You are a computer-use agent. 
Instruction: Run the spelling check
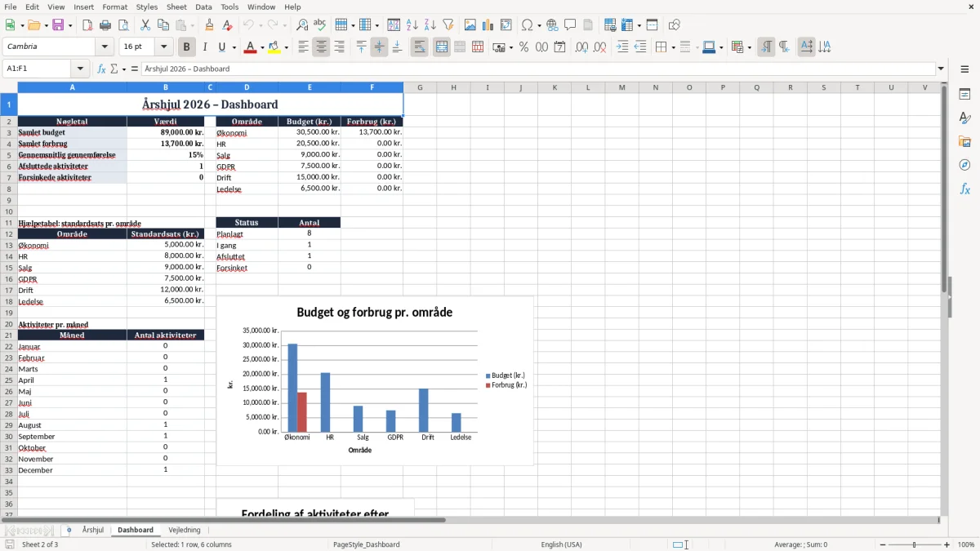[320, 25]
